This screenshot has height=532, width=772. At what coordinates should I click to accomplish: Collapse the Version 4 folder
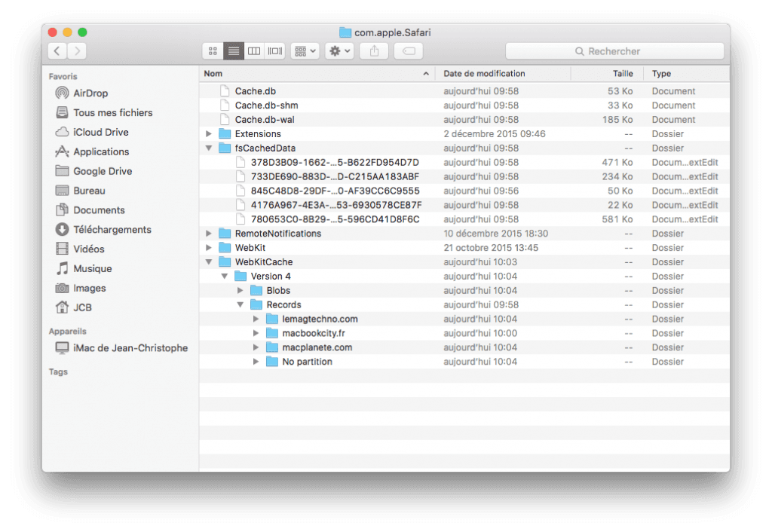tap(225, 276)
